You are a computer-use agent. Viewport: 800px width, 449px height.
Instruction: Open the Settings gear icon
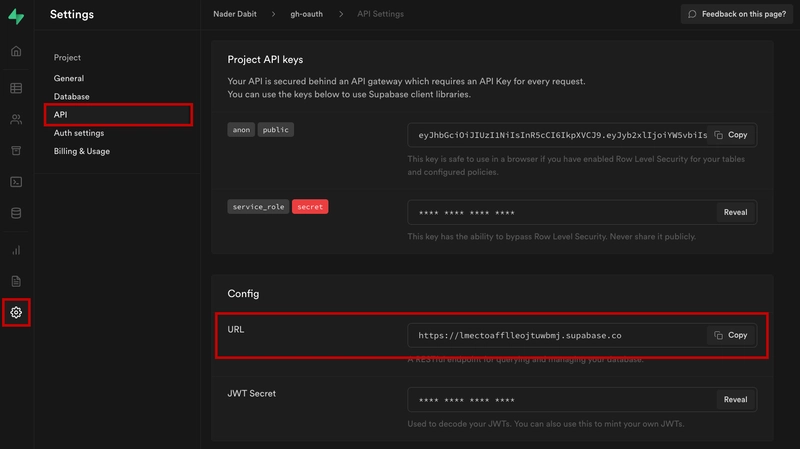(16, 312)
